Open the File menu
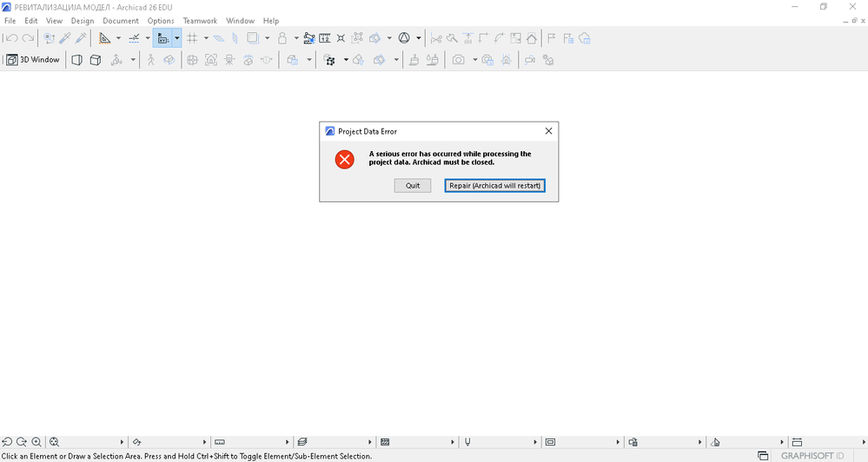This screenshot has height=462, width=868. [x=10, y=21]
